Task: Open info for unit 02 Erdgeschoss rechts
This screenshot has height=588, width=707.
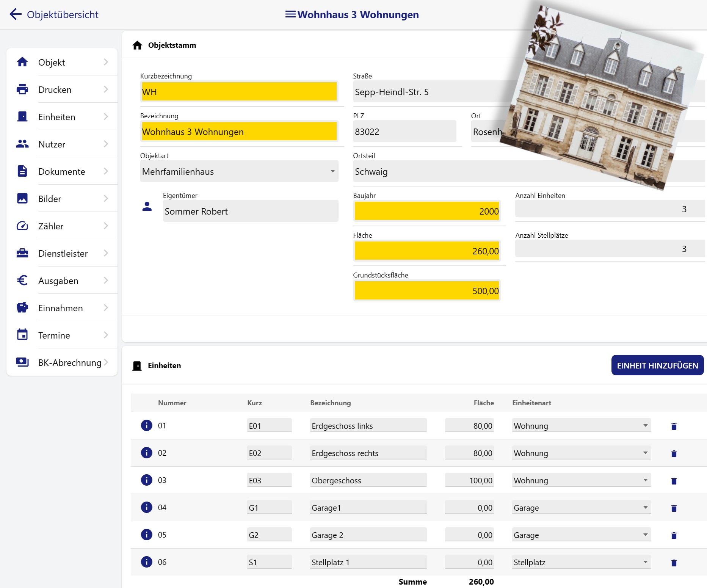Action: [147, 453]
